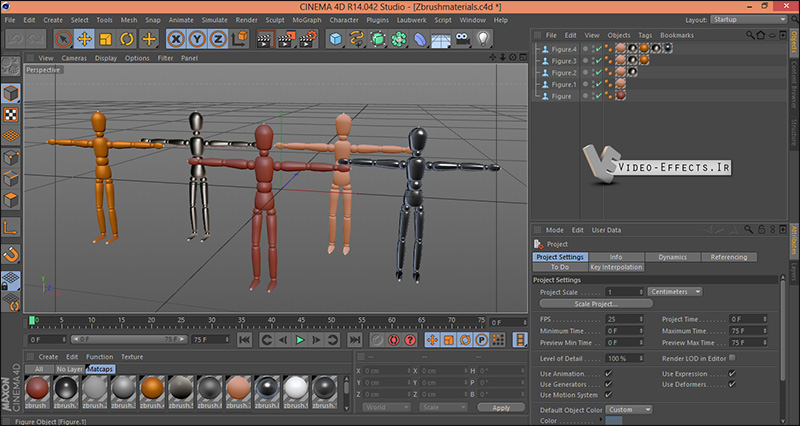Toggle the Use Motion System checkbox
The image size is (800, 426).
(608, 395)
